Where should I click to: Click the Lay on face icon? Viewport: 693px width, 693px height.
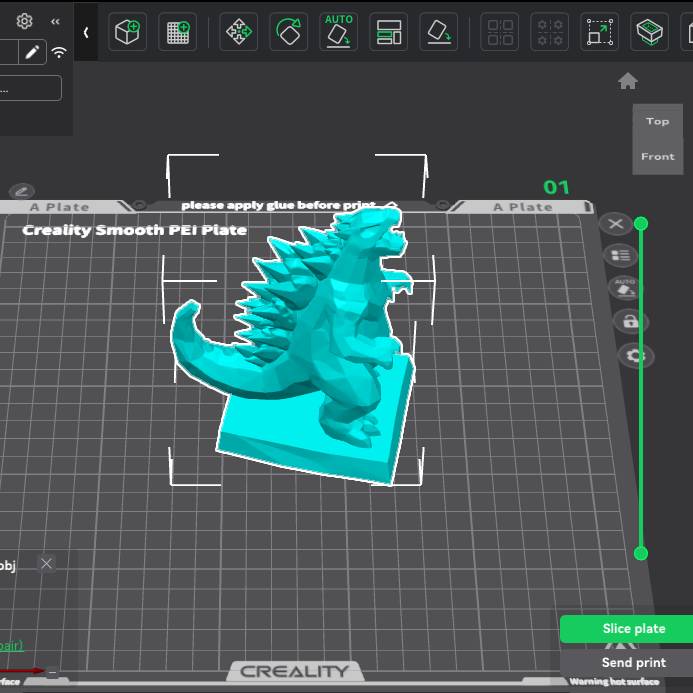[x=438, y=32]
